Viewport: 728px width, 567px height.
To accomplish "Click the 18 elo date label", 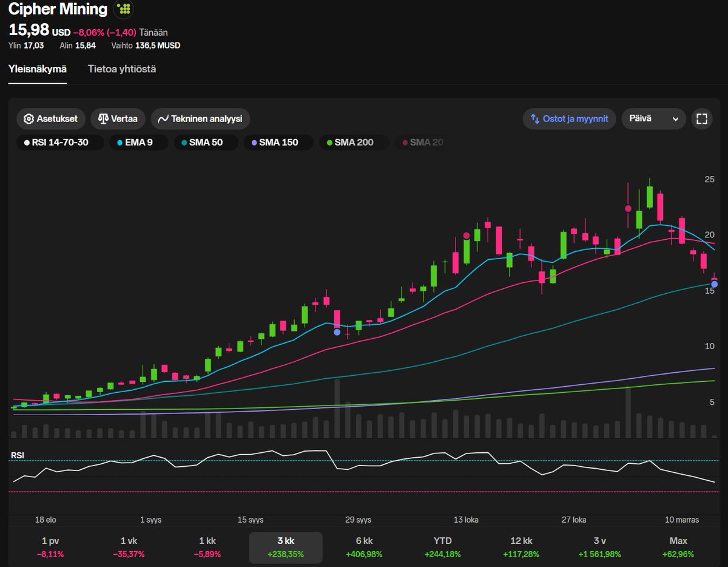I will (46, 520).
